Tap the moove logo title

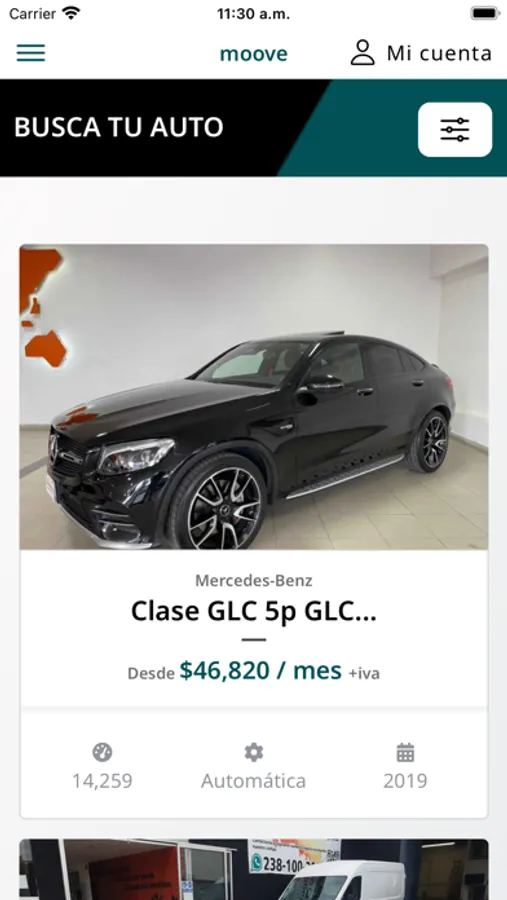coord(253,53)
